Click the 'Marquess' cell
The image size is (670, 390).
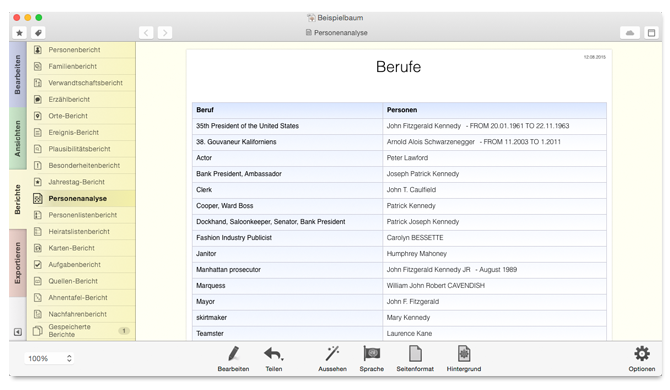[x=288, y=286]
